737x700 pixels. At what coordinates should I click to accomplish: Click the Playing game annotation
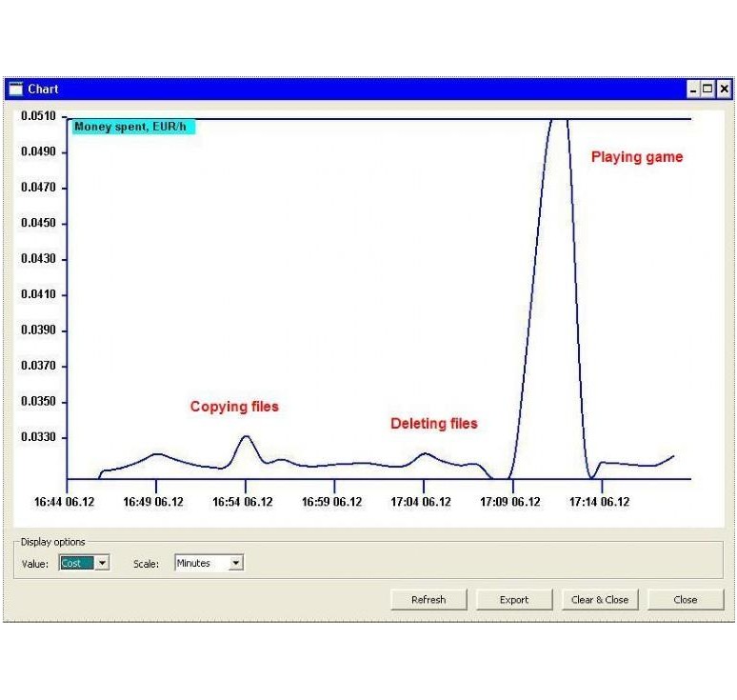[x=637, y=157]
